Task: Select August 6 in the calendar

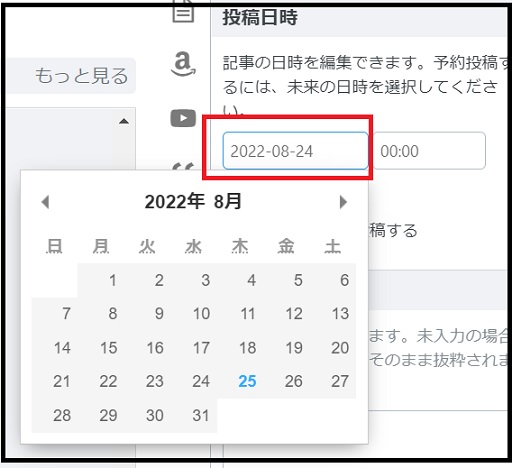Action: pos(333,280)
